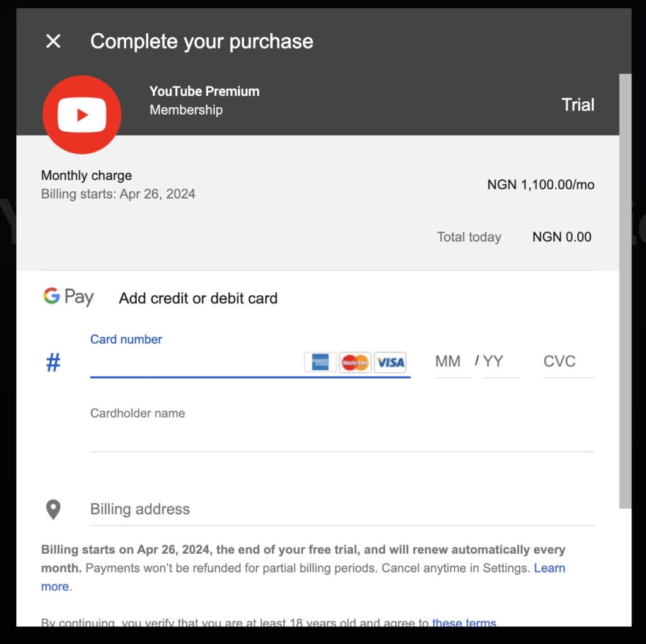Screen dimensions: 646x644
Task: Focus the CVC security code field
Action: point(568,362)
